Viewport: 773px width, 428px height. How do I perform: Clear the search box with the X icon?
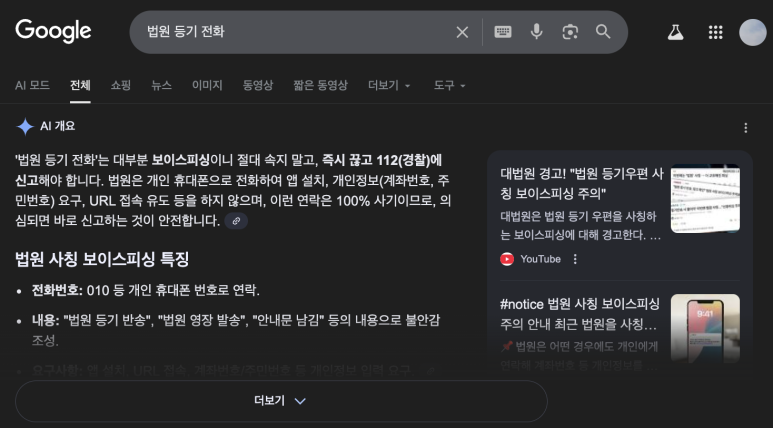[462, 32]
